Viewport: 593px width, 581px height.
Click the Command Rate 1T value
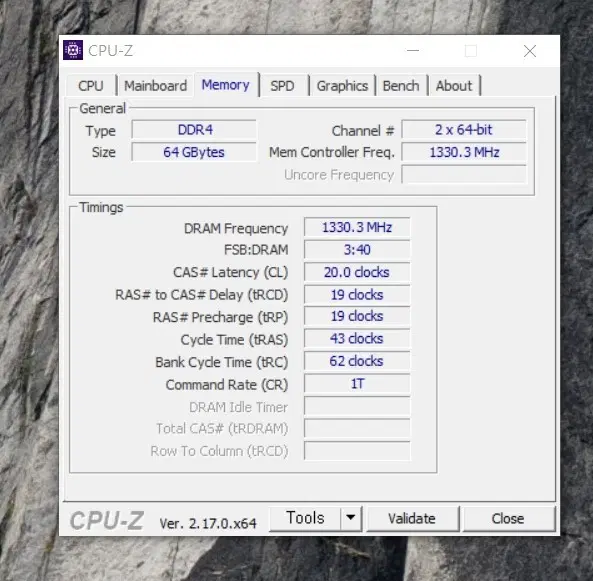(x=357, y=384)
